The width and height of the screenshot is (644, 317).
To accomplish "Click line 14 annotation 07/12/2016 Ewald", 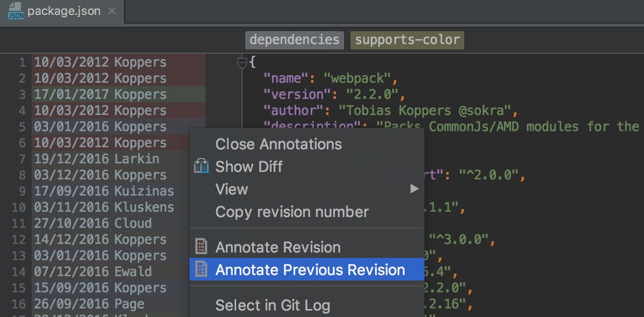I will point(93,272).
